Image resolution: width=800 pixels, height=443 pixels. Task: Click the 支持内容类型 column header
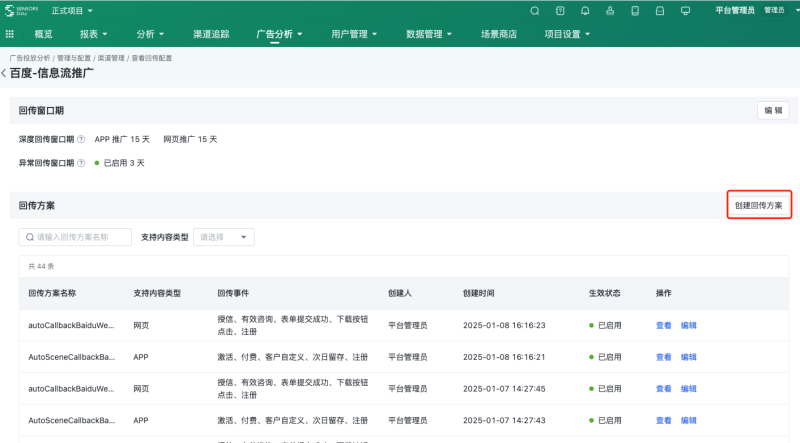pyautogui.click(x=157, y=293)
